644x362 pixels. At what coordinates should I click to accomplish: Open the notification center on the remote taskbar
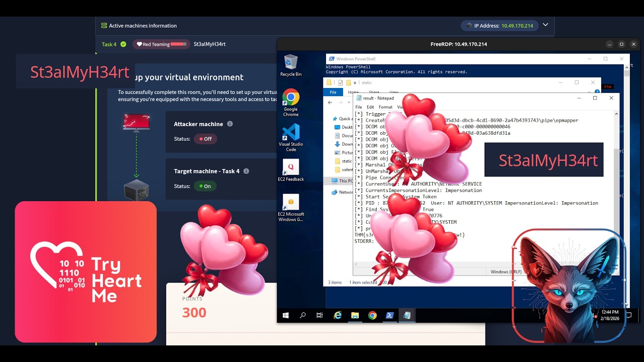tap(628, 315)
